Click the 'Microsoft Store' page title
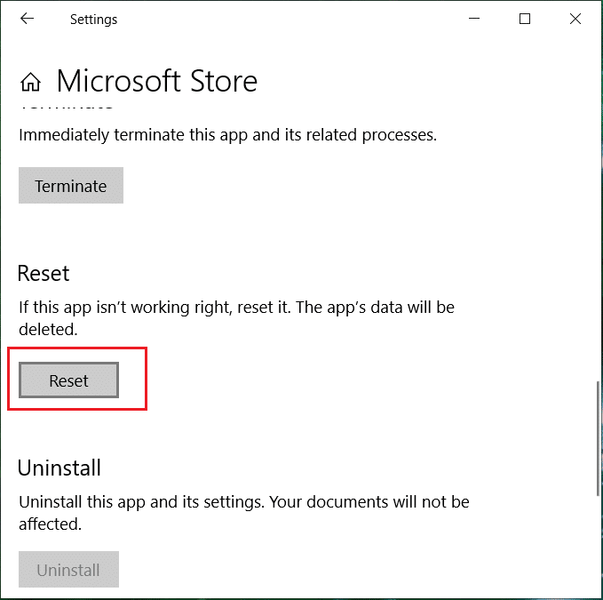 coord(157,82)
